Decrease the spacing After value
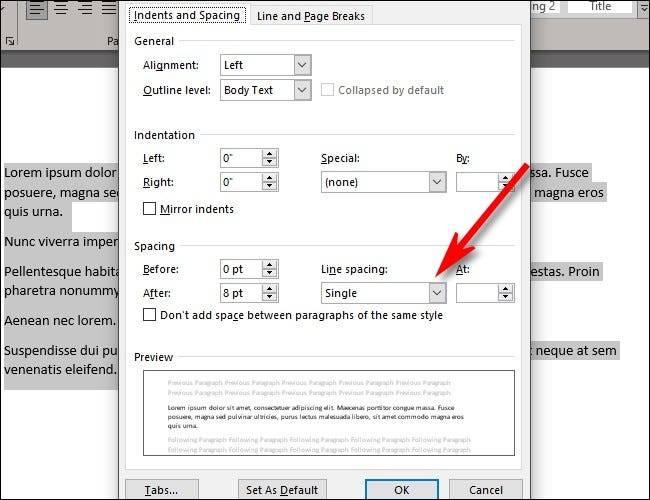 point(269,298)
